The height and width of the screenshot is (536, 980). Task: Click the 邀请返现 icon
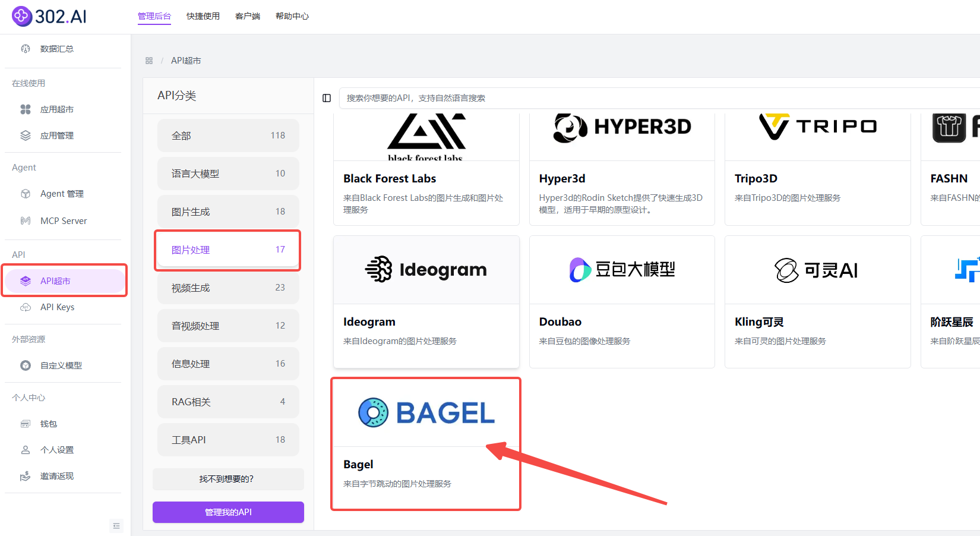click(x=26, y=476)
